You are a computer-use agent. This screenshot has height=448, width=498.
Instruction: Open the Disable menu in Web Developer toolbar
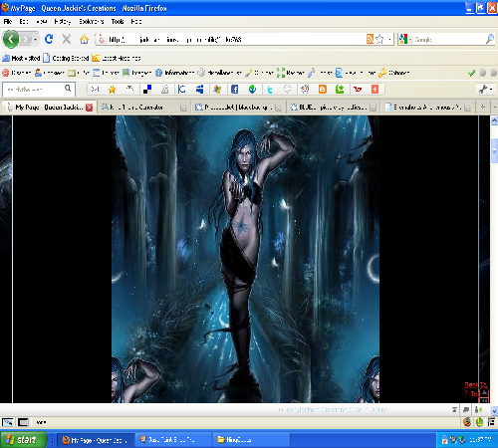(x=17, y=73)
